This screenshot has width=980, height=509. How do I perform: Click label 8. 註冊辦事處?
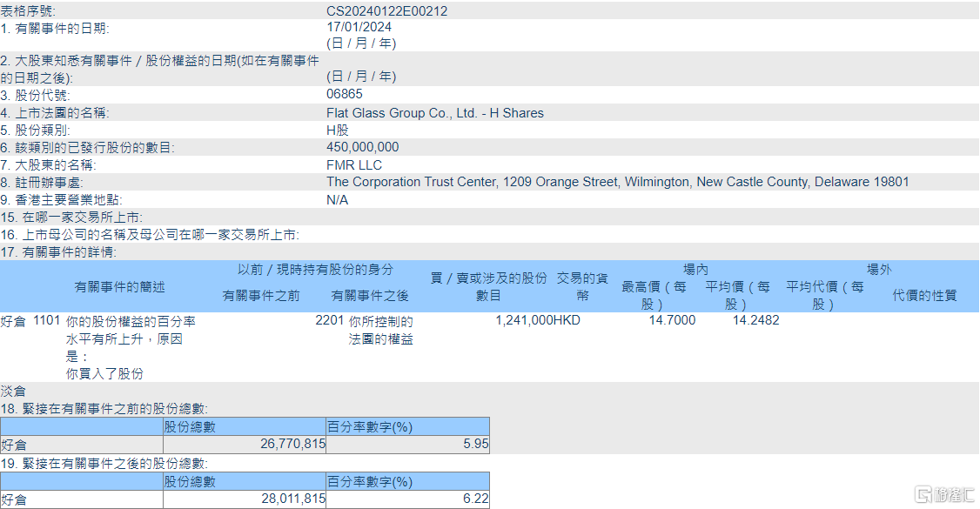pos(42,183)
